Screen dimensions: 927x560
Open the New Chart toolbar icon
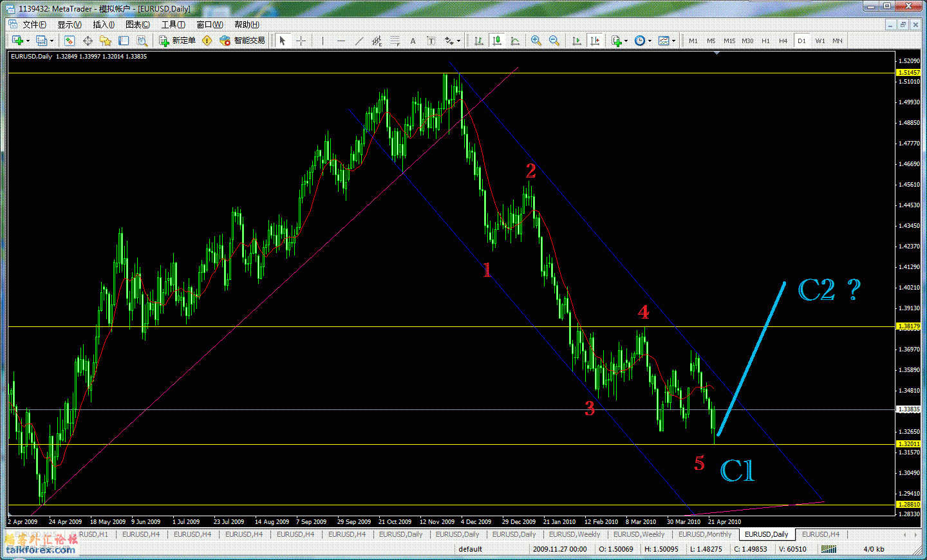click(x=17, y=41)
